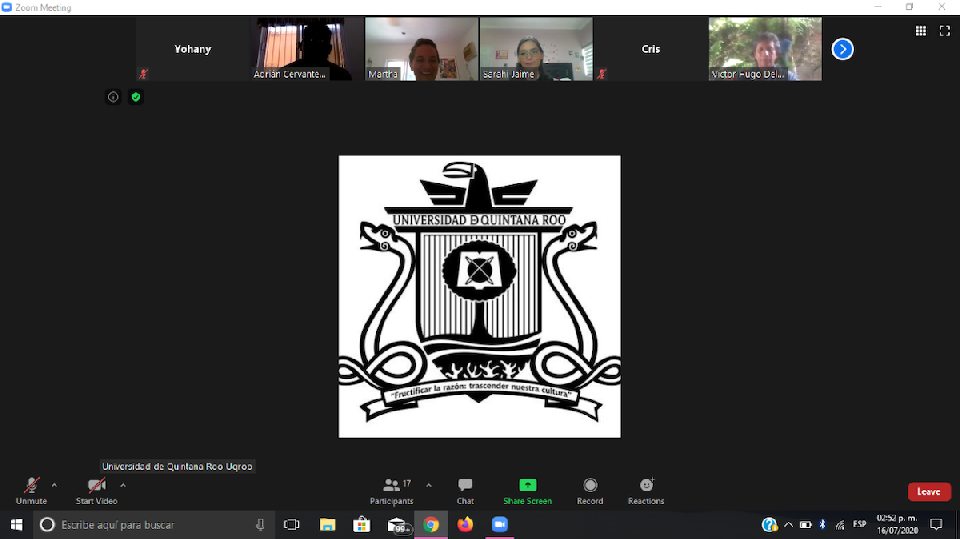Click the green Share Screen button
This screenshot has height=539, width=960.
click(x=528, y=491)
